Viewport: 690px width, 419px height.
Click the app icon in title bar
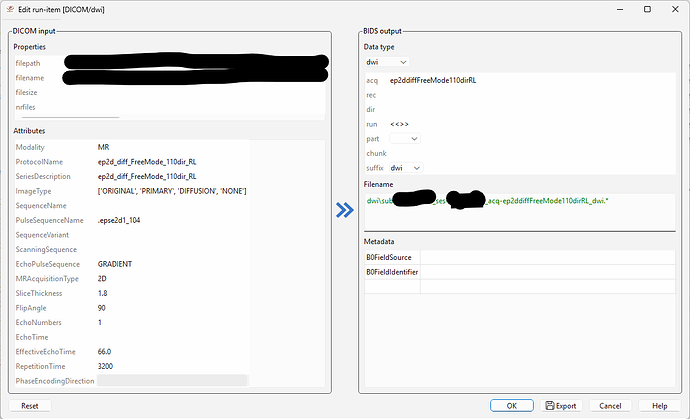coord(10,9)
